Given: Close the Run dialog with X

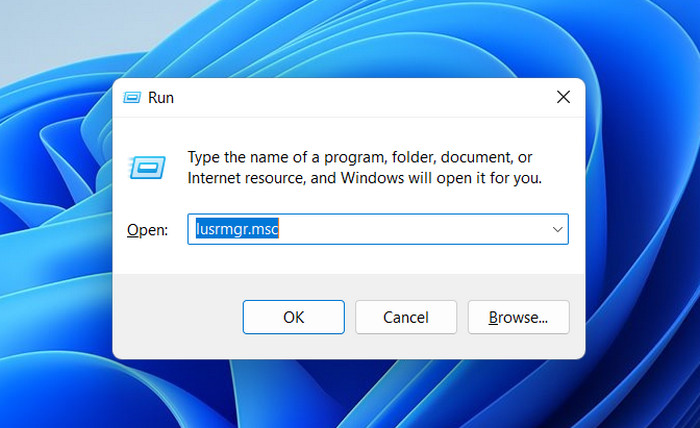Looking at the screenshot, I should (563, 97).
